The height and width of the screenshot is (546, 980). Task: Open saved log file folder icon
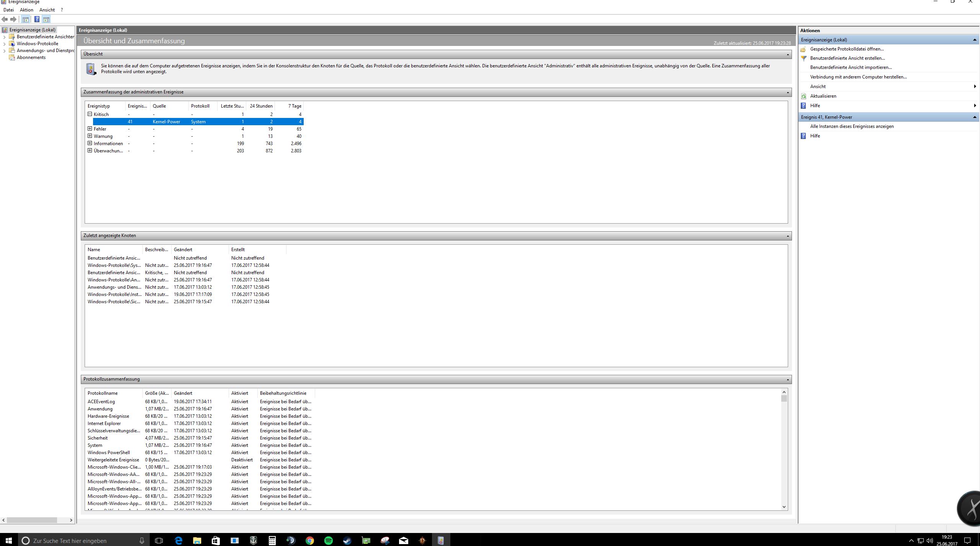[x=803, y=49]
